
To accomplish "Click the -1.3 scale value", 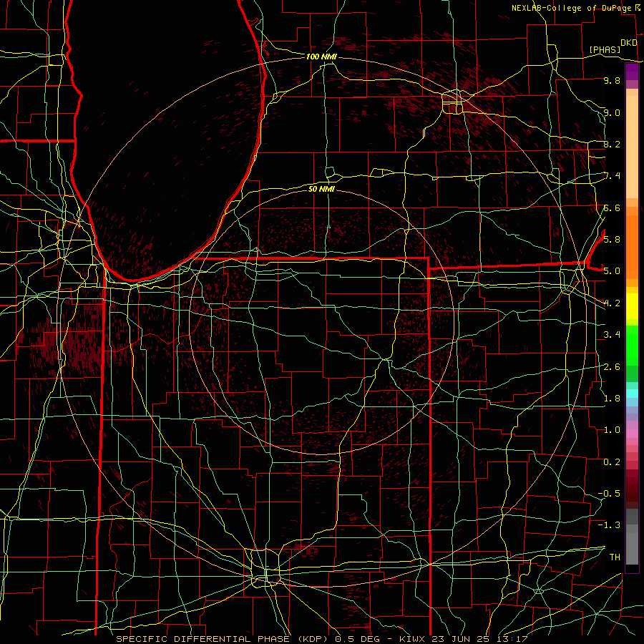I will (609, 525).
